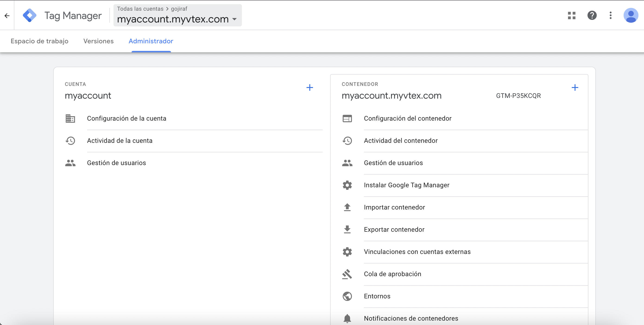Open Actividad de la cuenta
This screenshot has height=325, width=644.
click(120, 141)
